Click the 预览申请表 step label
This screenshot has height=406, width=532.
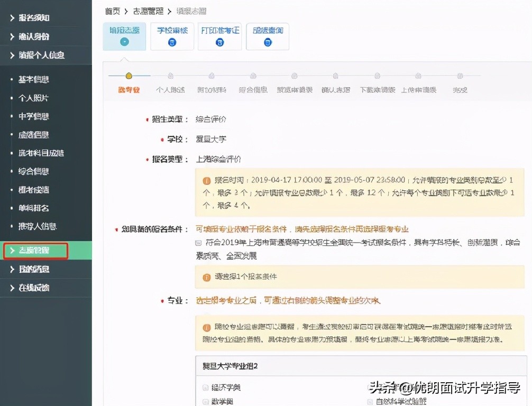pyautogui.click(x=295, y=90)
